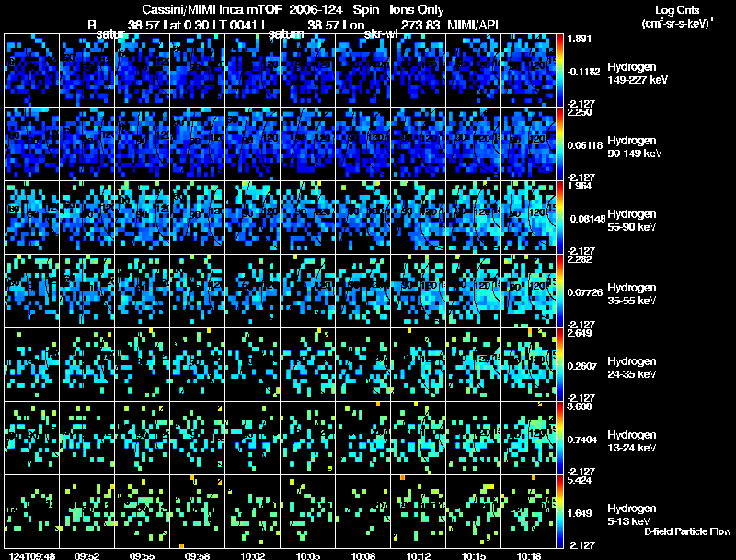Click the 10:15 time label
This screenshot has height=560, width=736.
(x=474, y=555)
